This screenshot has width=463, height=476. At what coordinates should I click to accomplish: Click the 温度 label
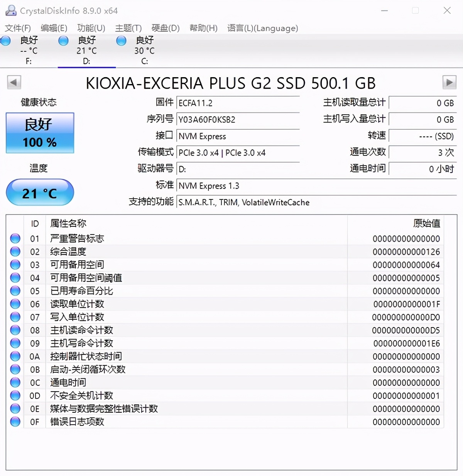coord(39,168)
